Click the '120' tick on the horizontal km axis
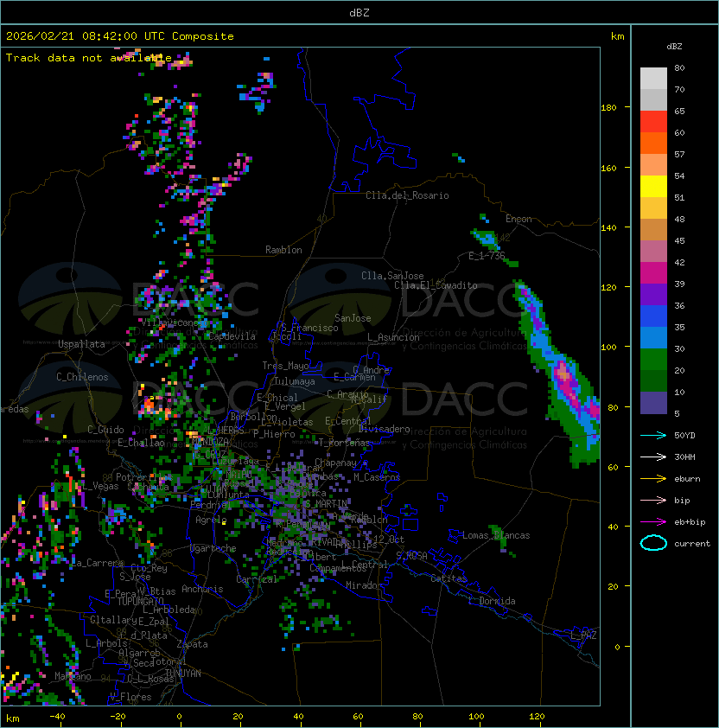This screenshot has width=719, height=728. point(537,717)
